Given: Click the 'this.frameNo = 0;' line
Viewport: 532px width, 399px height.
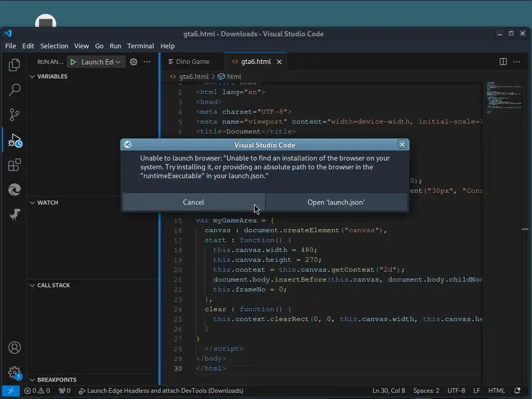Looking at the screenshot, I should [x=250, y=289].
